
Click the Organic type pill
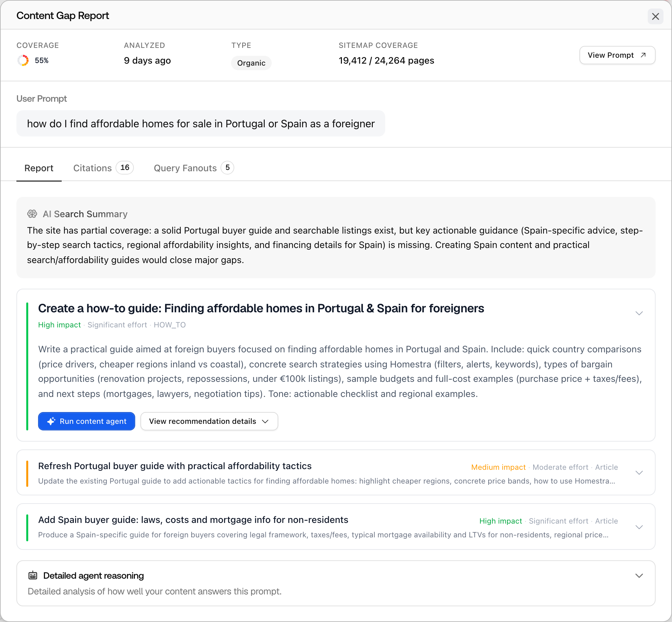pyautogui.click(x=251, y=63)
